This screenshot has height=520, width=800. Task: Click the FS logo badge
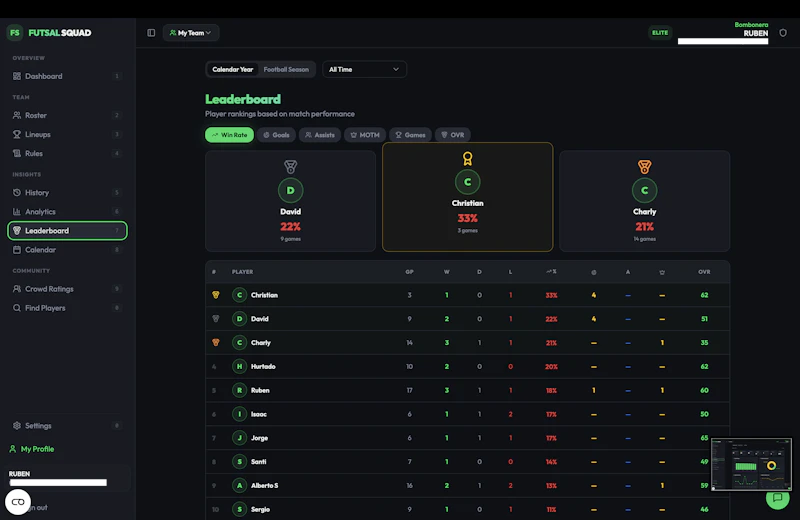14,33
